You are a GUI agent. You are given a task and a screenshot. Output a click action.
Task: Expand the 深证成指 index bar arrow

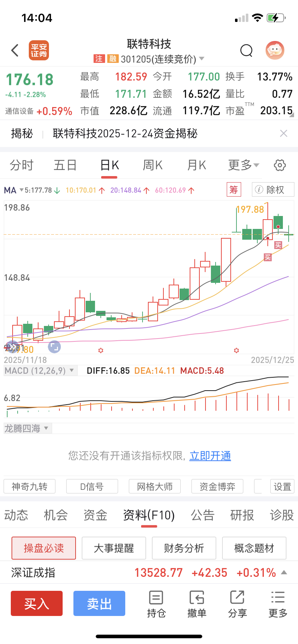point(284,572)
